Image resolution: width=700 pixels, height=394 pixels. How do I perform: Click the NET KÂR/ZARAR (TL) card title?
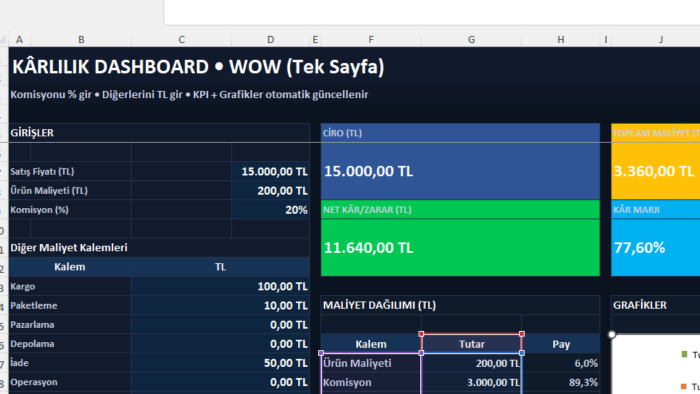point(367,210)
